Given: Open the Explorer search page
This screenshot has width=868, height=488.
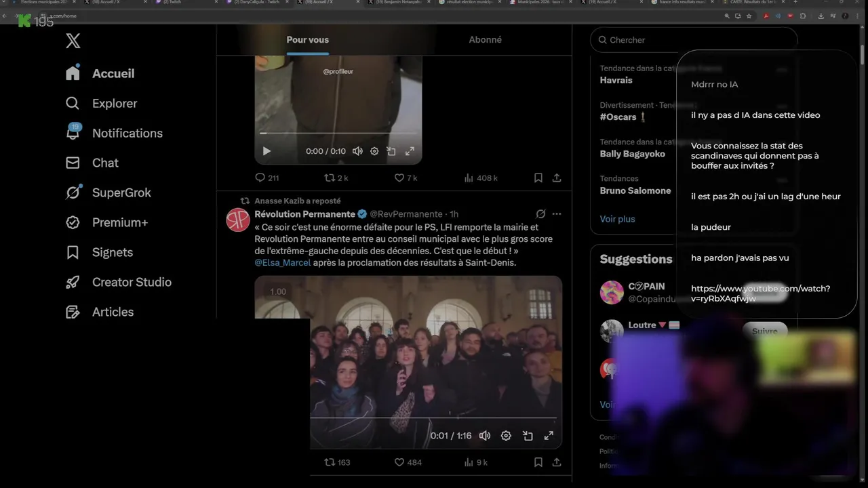Looking at the screenshot, I should [102, 103].
